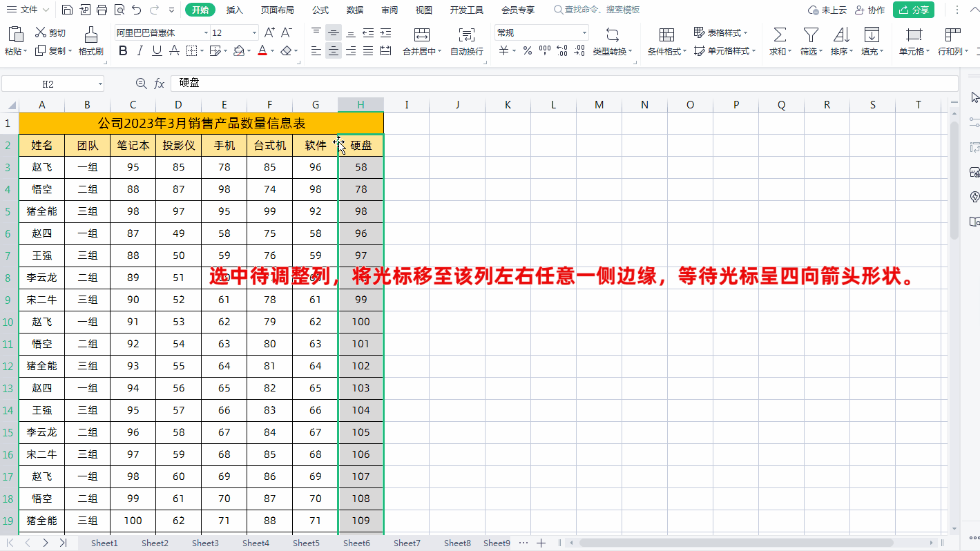Viewport: 980px width, 551px height.
Task: Click the Conditional Formatting (条件格式) icon
Action: 666,35
